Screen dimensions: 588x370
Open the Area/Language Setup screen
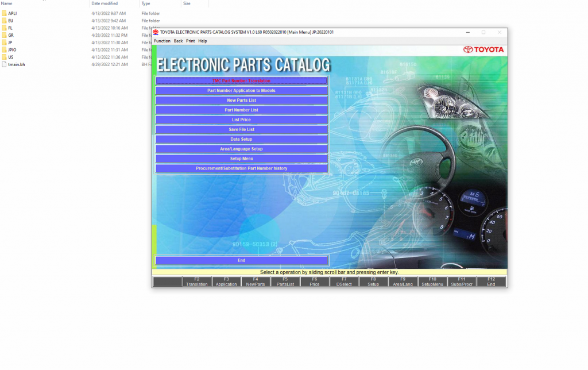coord(241,149)
